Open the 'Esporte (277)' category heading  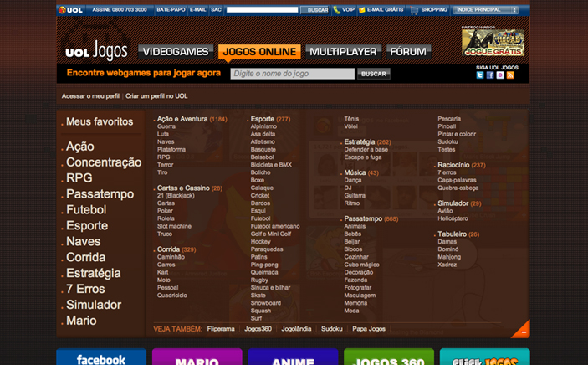tap(270, 119)
